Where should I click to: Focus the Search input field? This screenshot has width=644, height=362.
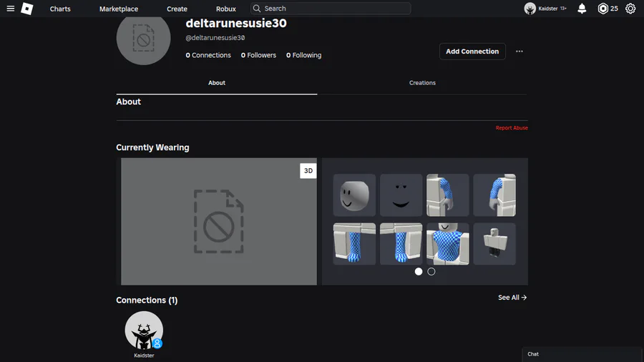pos(331,9)
